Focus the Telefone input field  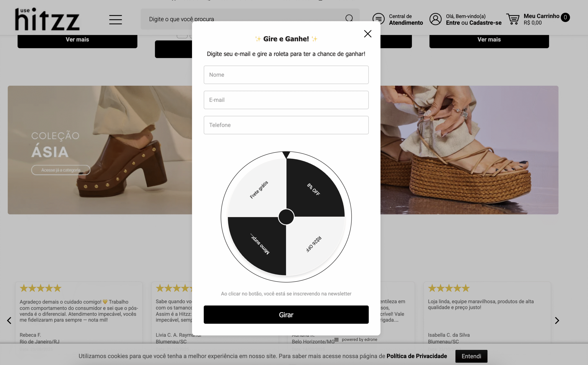tap(286, 125)
